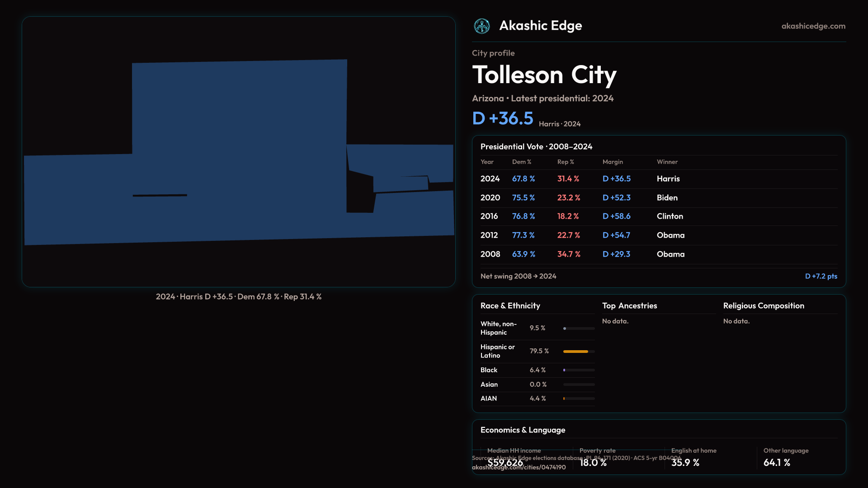Click the Tolleson City map shape
Image resolution: width=868 pixels, height=488 pixels.
click(x=240, y=149)
